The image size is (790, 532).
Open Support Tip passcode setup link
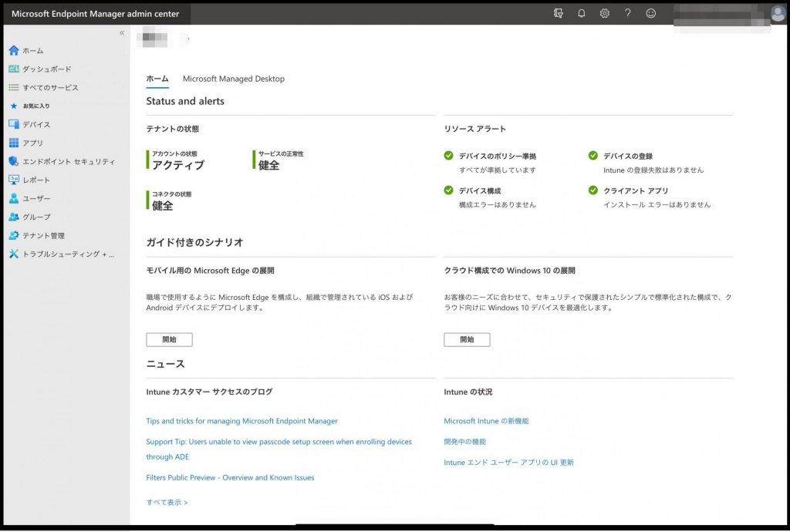click(279, 449)
